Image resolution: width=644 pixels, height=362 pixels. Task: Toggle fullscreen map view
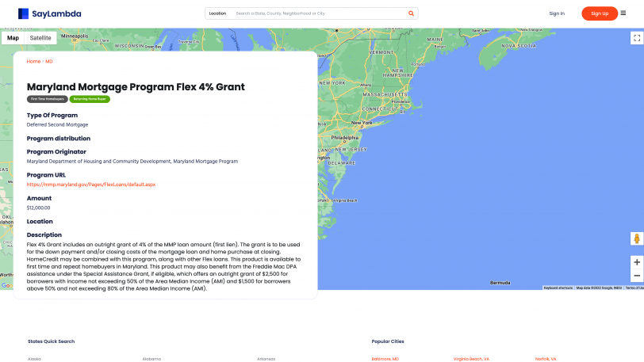(636, 38)
